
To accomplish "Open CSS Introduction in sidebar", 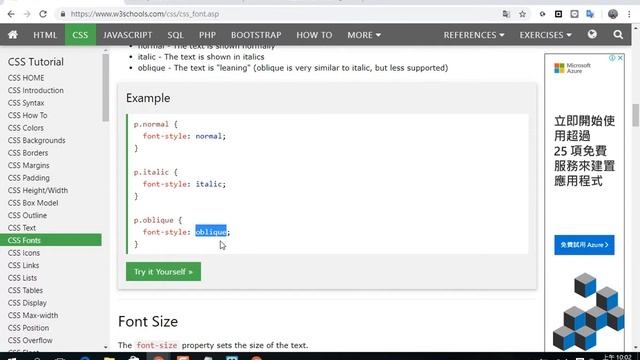I will tap(36, 90).
